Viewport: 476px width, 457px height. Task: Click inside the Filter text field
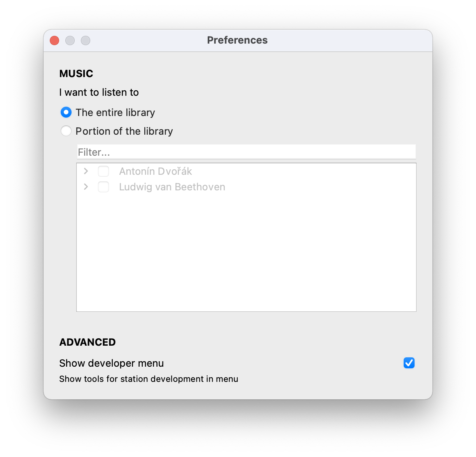246,151
